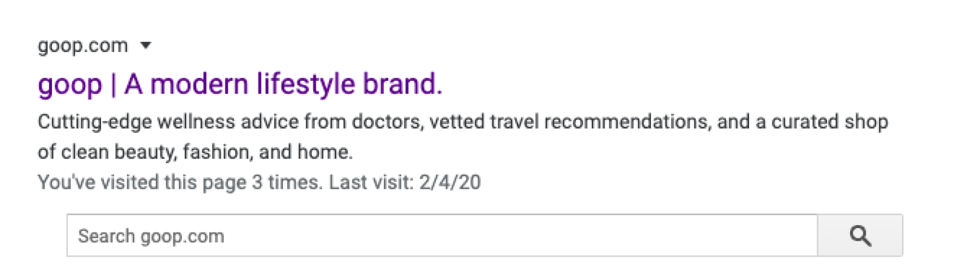This screenshot has height=280, width=980.
Task: Click the goop.com URL text above the title
Action: click(x=83, y=46)
